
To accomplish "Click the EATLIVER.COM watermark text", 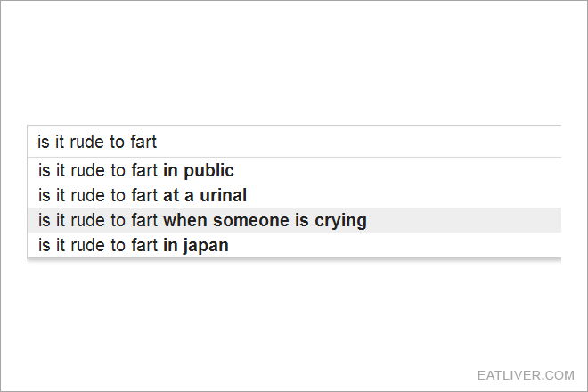I will click(526, 375).
